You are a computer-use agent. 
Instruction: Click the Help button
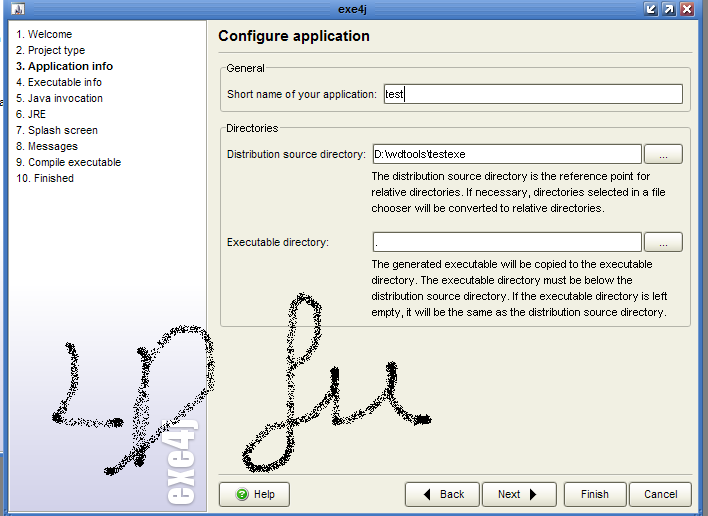point(254,494)
